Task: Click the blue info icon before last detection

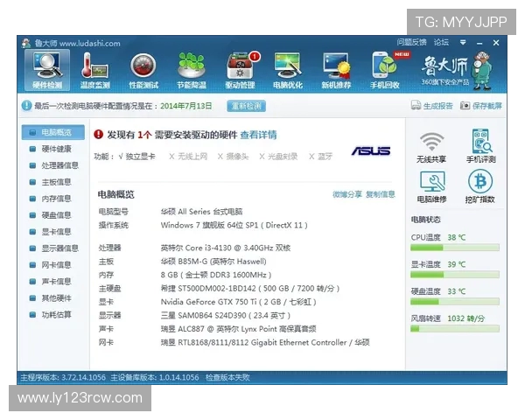Action: click(x=26, y=106)
